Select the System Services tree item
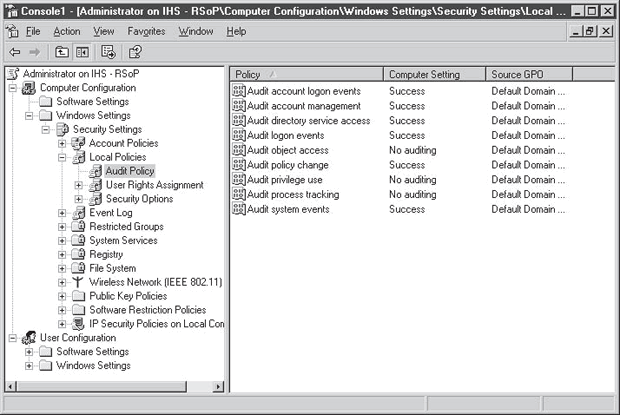This screenshot has width=620, height=415. point(123,240)
